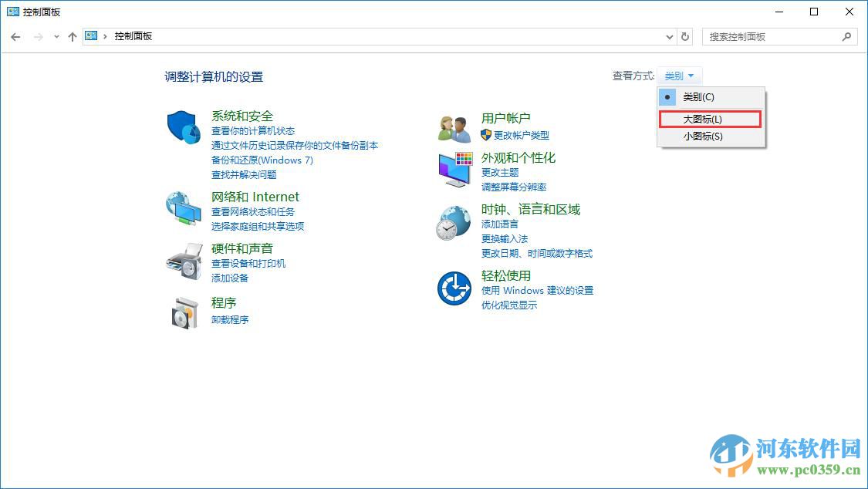Screen dimensions: 868x489
Task: Open 网络和 Internet via its monitor icon
Action: [183, 209]
